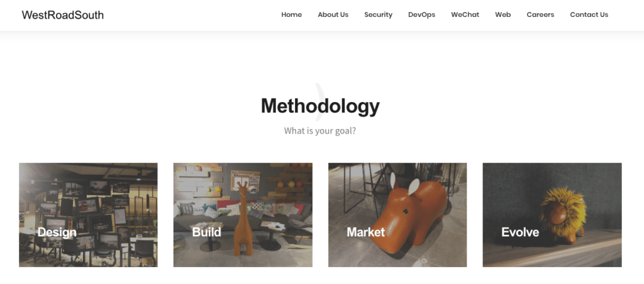Click the Web nav link
Screen dimensions: 644x284
[503, 14]
